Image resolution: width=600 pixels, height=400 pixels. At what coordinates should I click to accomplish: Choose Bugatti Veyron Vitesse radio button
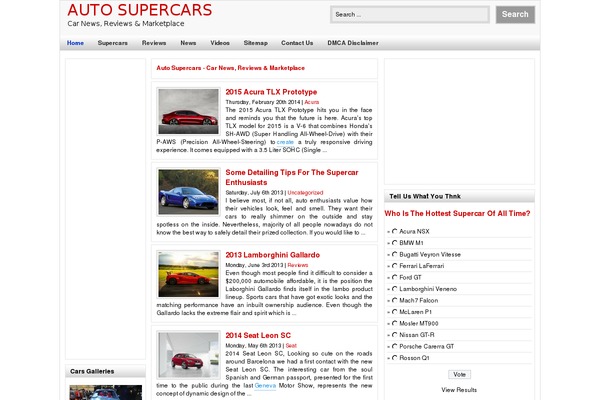pyautogui.click(x=395, y=254)
